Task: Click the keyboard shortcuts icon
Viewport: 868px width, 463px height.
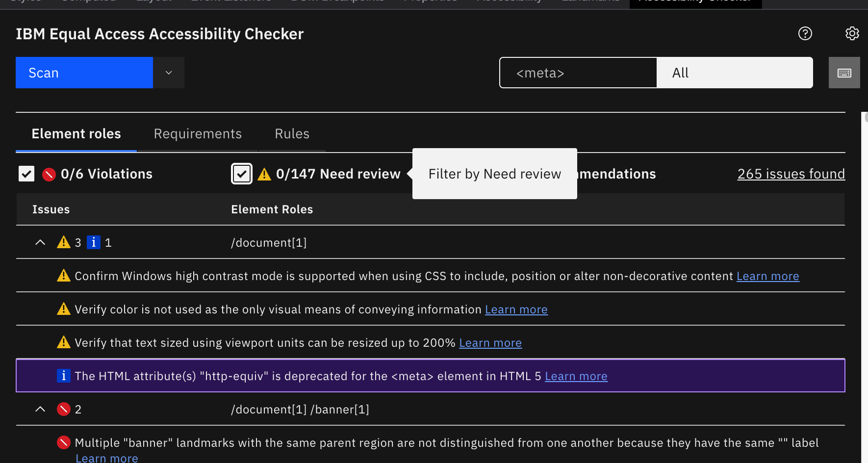Action: [844, 72]
